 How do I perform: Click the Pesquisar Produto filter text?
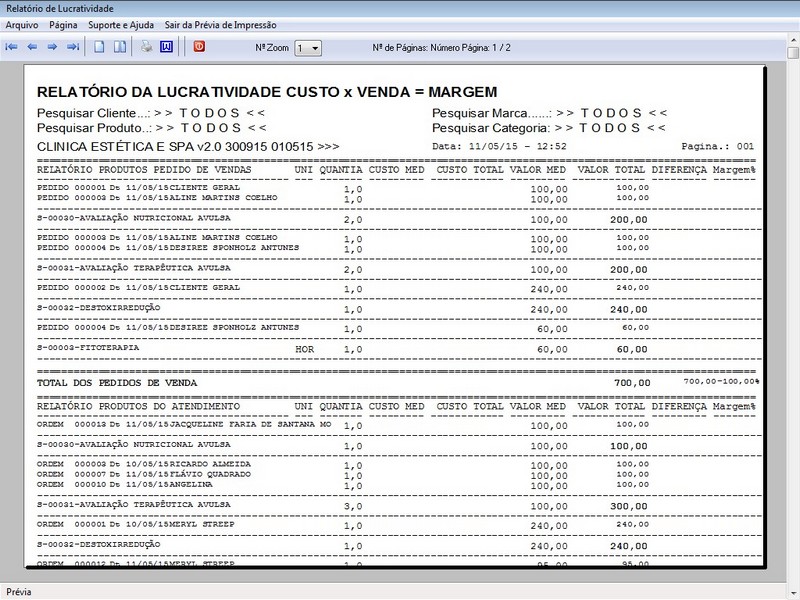[152, 128]
